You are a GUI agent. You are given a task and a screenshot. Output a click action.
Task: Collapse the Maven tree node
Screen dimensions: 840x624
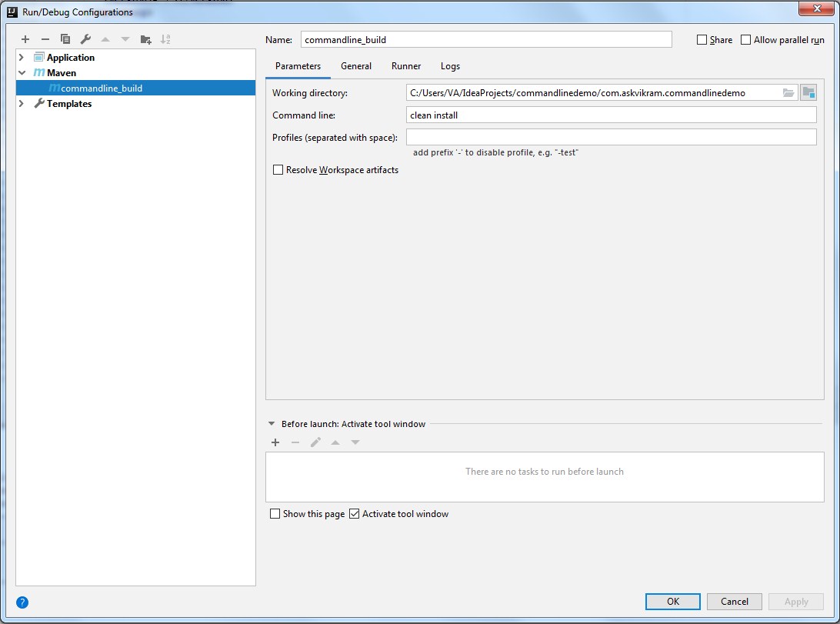coord(22,72)
